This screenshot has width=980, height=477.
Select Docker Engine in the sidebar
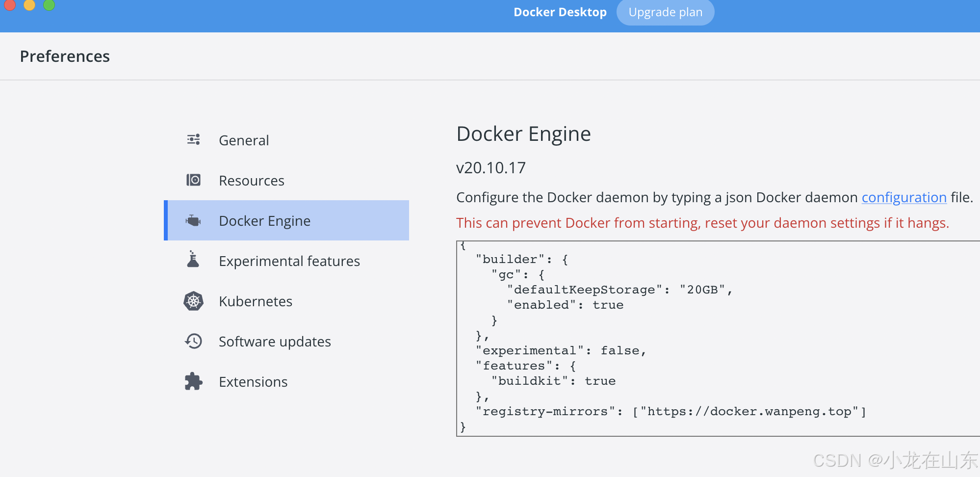tap(286, 220)
